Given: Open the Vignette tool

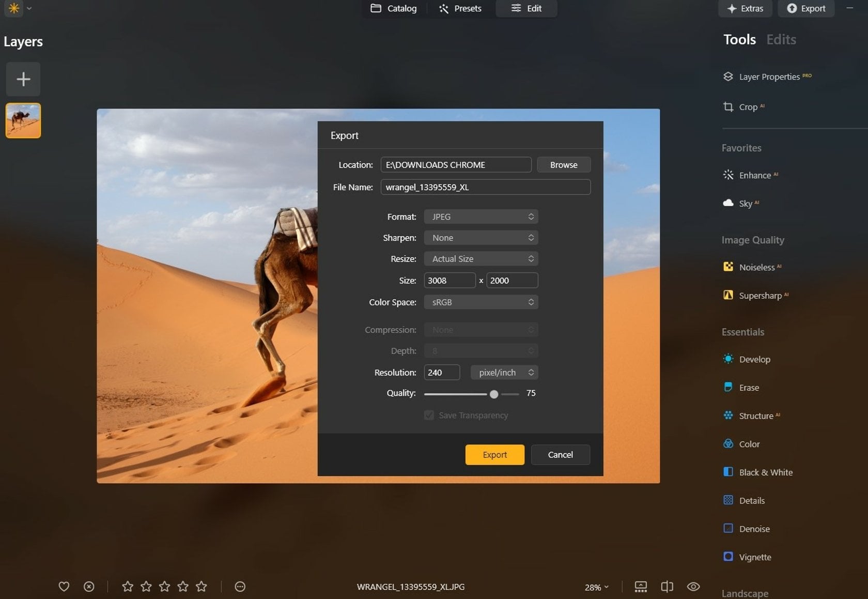Looking at the screenshot, I should coord(754,557).
